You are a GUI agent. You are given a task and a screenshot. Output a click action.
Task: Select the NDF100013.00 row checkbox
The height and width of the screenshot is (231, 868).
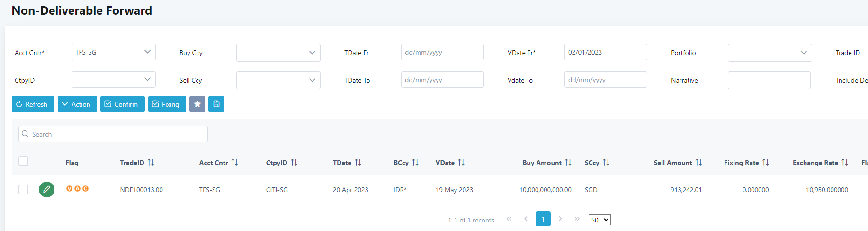tap(24, 189)
